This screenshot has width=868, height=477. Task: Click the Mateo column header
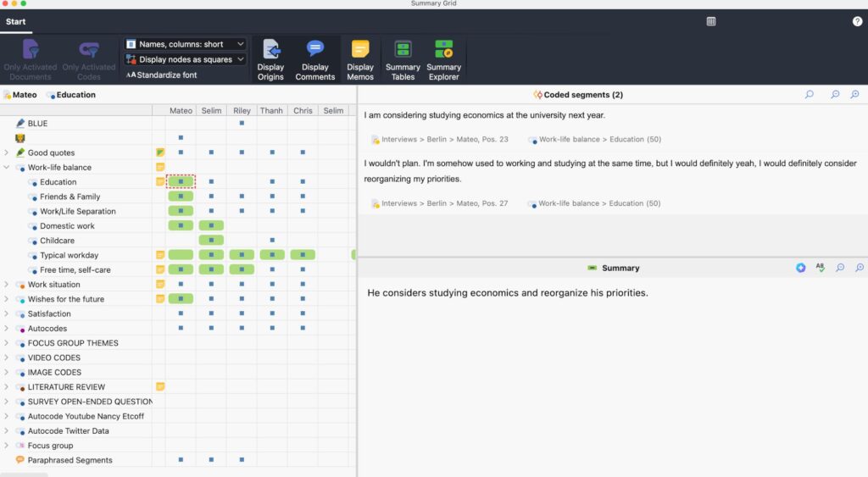coord(181,111)
